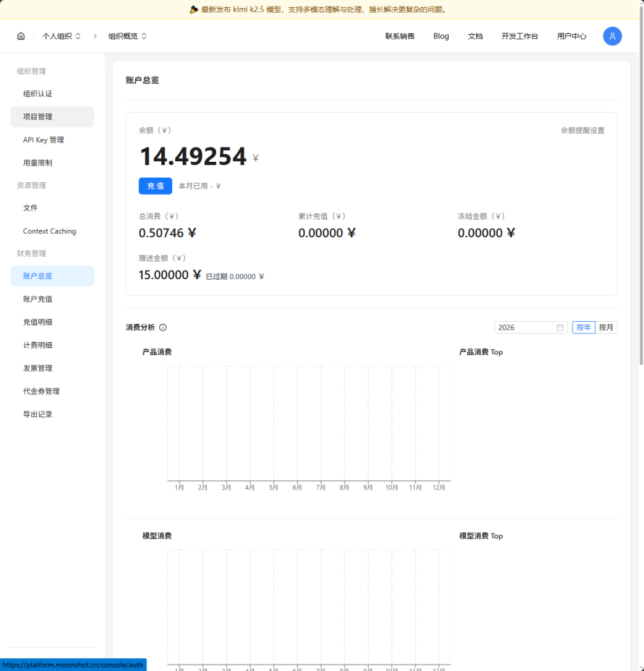The width and height of the screenshot is (644, 671).
Task: Expand the 个人组织 organization dropdown
Action: coord(62,36)
